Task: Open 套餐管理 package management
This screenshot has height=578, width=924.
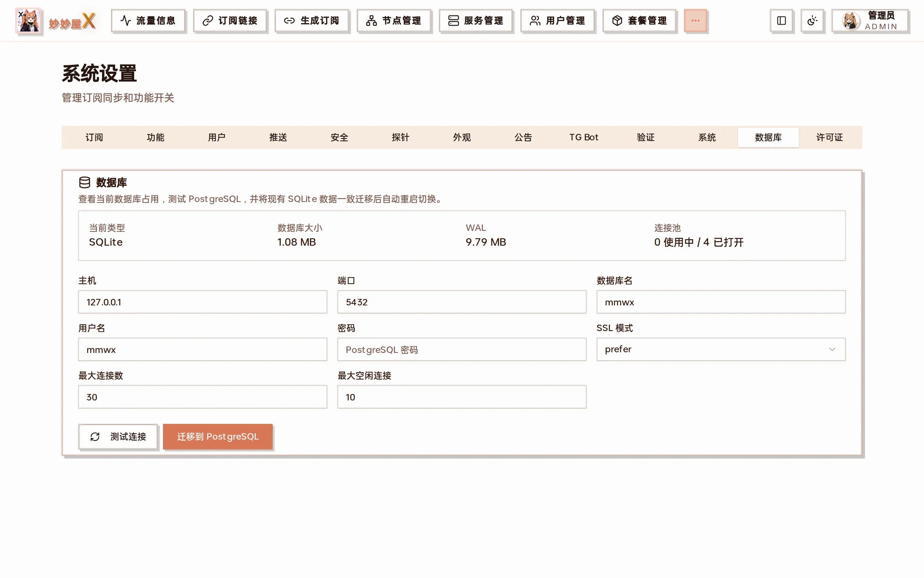Action: [639, 21]
